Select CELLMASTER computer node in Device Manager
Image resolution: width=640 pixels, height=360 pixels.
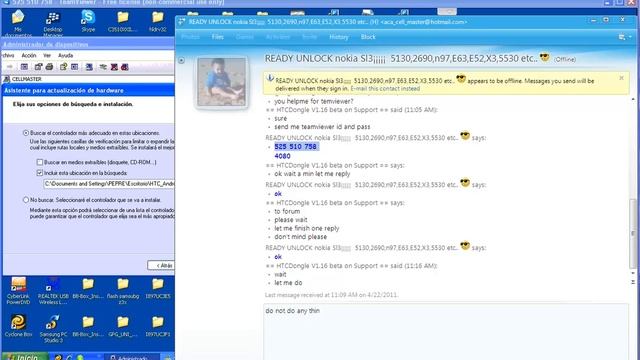coord(22,79)
